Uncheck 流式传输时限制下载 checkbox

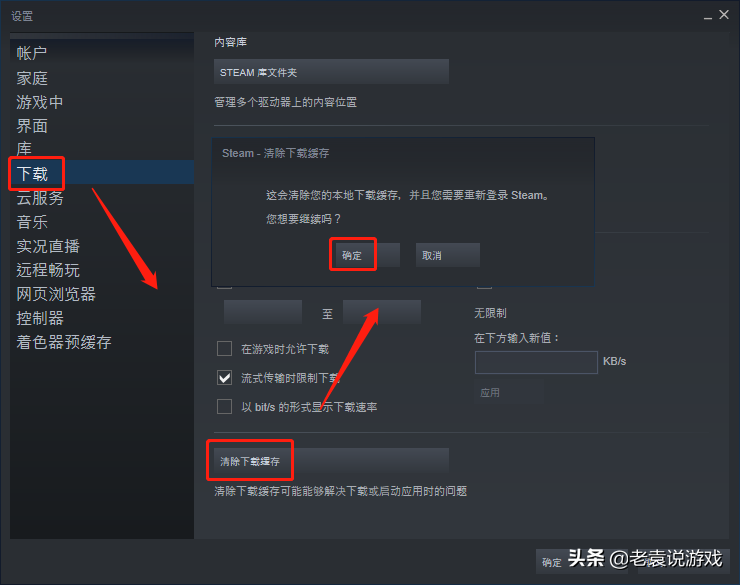tap(224, 377)
